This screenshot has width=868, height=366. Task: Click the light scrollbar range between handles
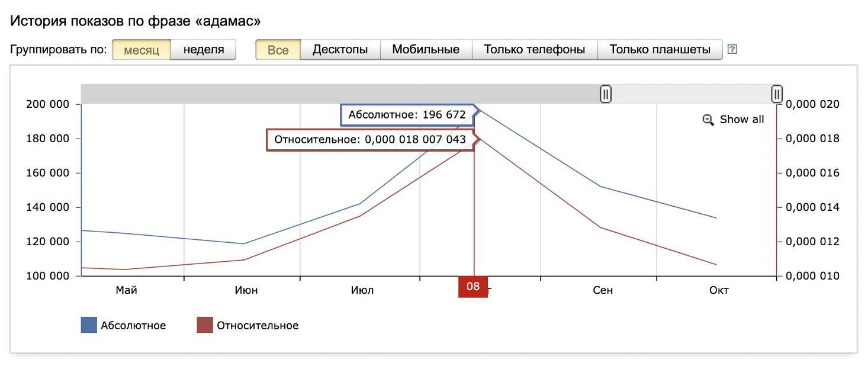tap(691, 94)
